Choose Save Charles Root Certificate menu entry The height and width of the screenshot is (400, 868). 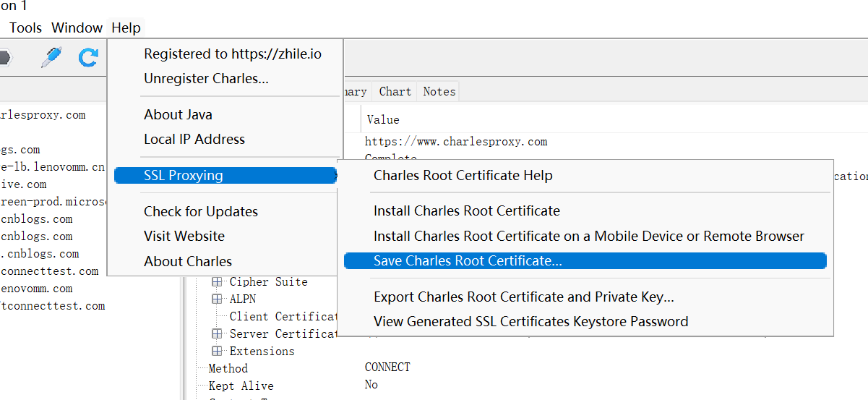(x=468, y=261)
